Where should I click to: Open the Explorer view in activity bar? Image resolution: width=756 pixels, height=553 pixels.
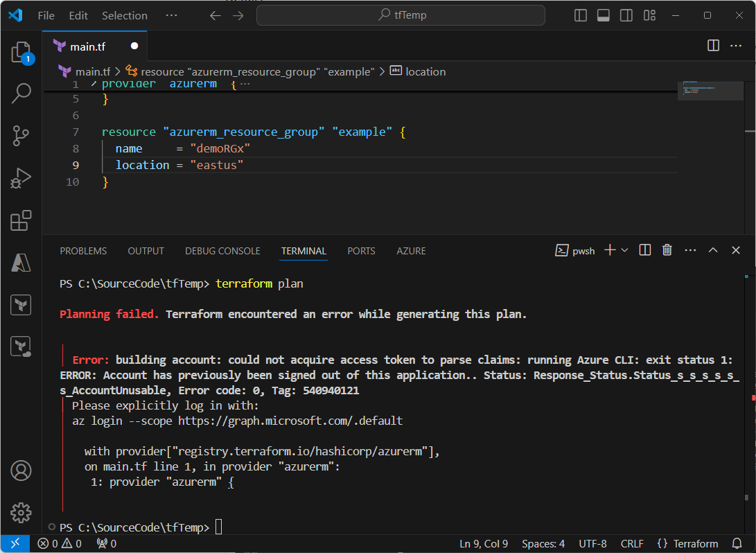[21, 52]
